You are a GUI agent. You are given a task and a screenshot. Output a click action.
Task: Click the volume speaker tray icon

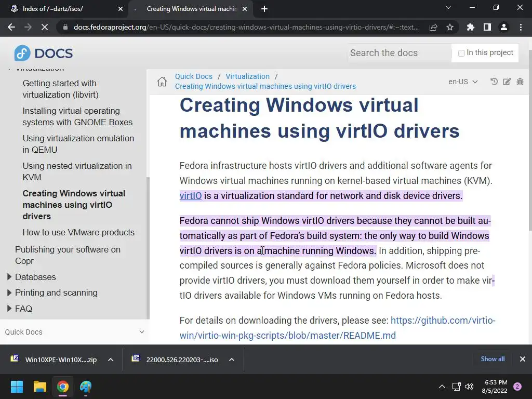pyautogui.click(x=469, y=387)
